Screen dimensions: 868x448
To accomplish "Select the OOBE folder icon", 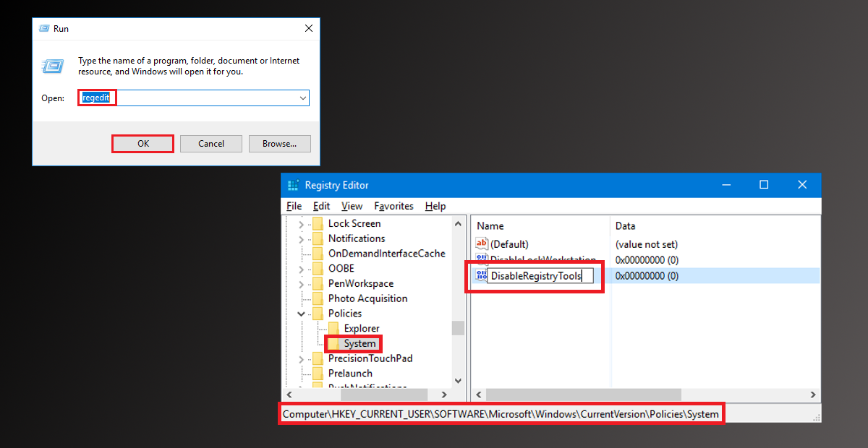I will [x=318, y=268].
